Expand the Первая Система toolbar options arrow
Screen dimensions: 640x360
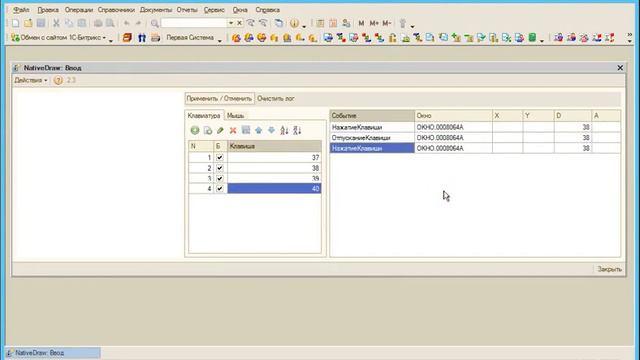220,40
